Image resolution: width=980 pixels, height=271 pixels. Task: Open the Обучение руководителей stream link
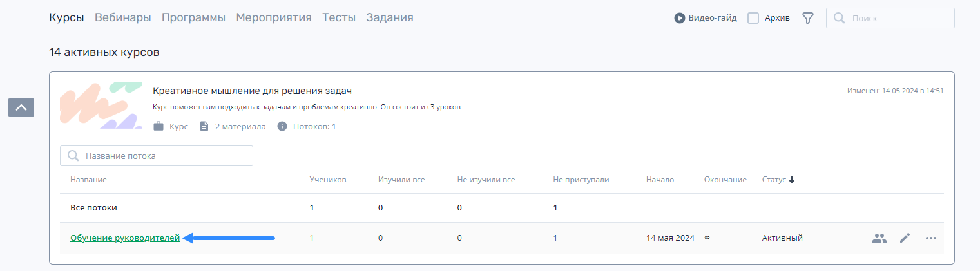coord(125,238)
